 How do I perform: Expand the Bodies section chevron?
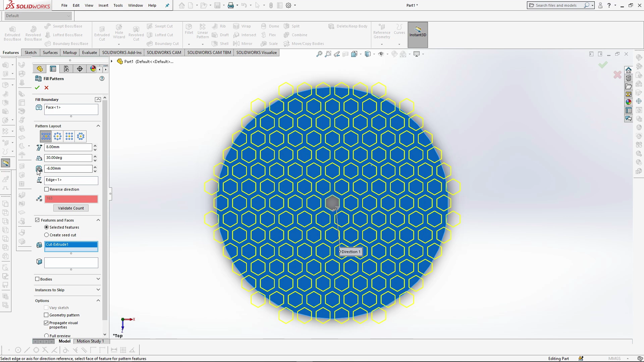point(98,279)
